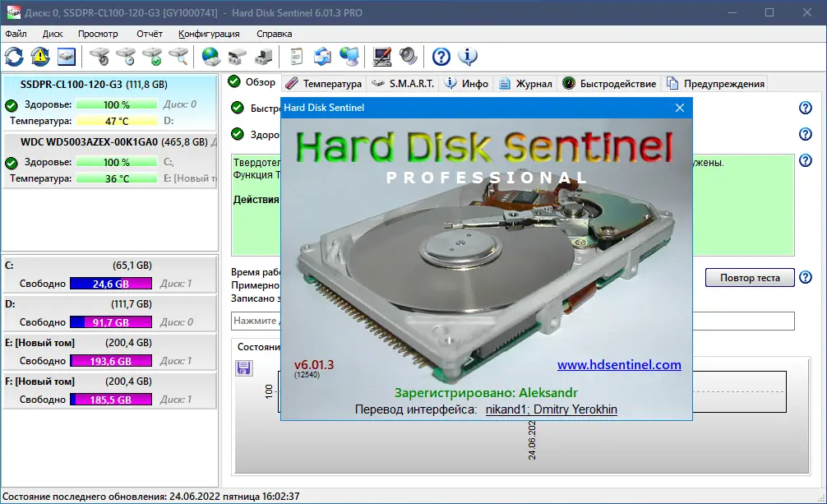Click the floppy save icon in chart
The width and height of the screenshot is (827, 504).
243,368
